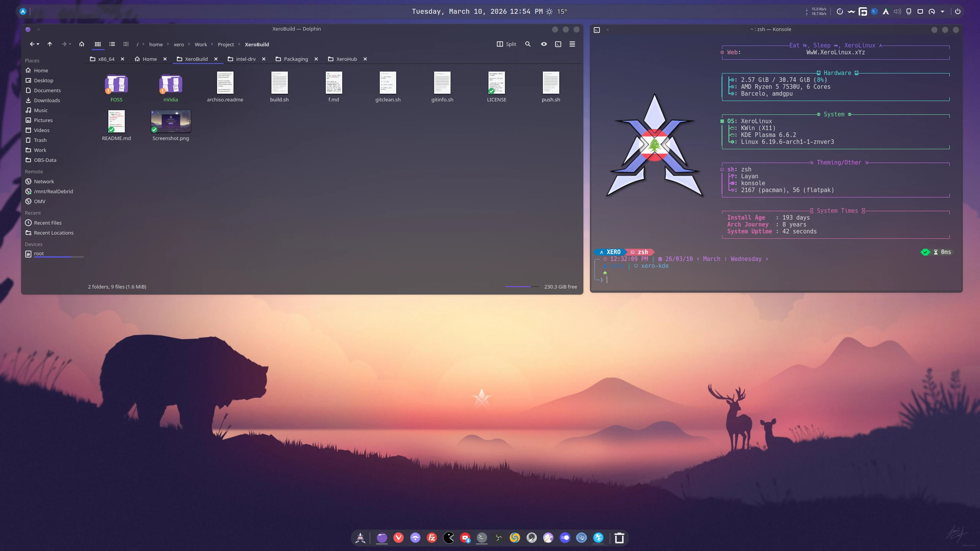Click the free space bar in status bar
The image size is (980, 551).
point(522,287)
